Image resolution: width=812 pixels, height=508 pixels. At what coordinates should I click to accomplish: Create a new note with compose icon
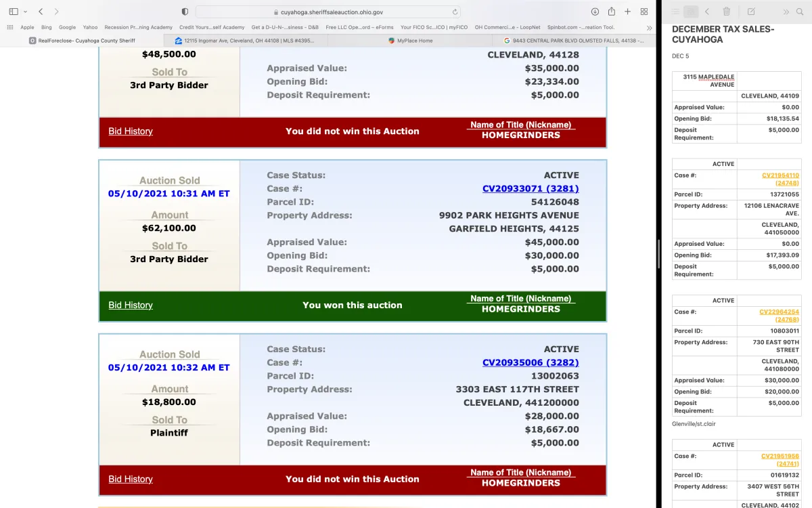(x=751, y=12)
